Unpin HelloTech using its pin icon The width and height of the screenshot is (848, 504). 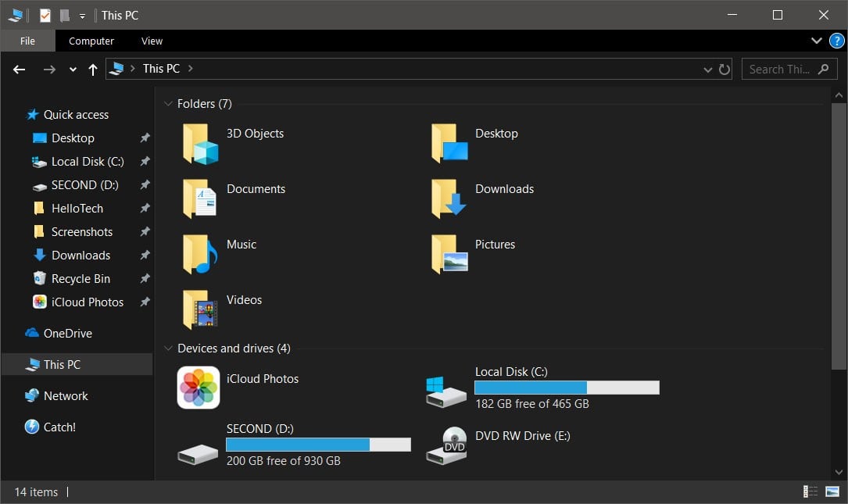tap(145, 209)
